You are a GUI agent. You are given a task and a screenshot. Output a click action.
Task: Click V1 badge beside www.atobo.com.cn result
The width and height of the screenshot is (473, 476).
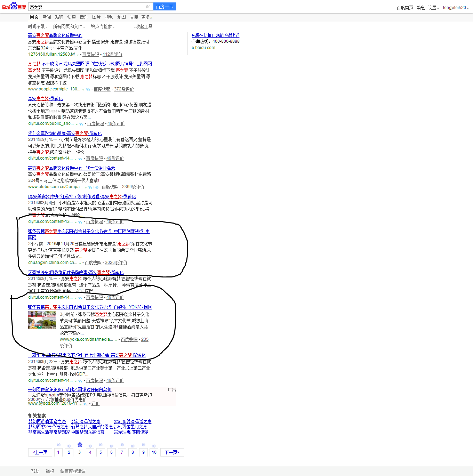coord(90,187)
